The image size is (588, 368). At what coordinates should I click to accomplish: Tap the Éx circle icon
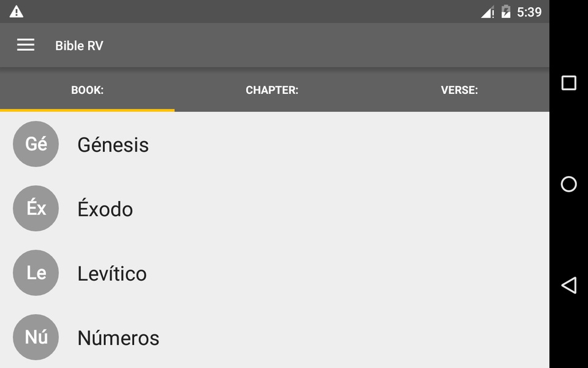coord(36,209)
